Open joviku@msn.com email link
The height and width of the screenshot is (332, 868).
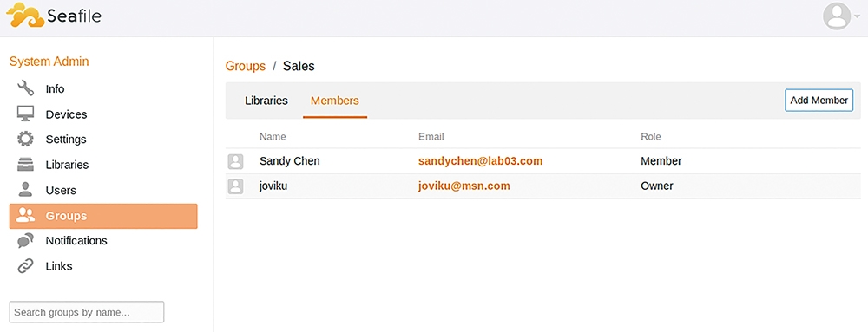pos(464,186)
